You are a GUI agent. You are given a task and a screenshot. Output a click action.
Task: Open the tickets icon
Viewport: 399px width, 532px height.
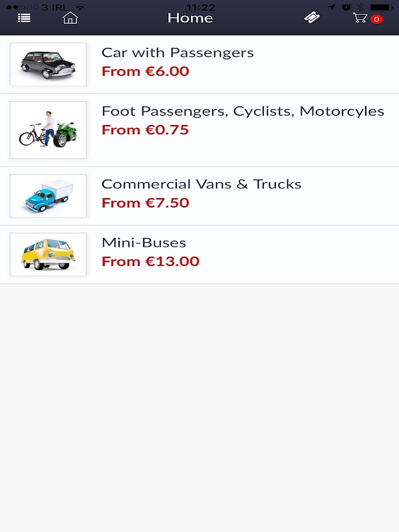pyautogui.click(x=311, y=18)
